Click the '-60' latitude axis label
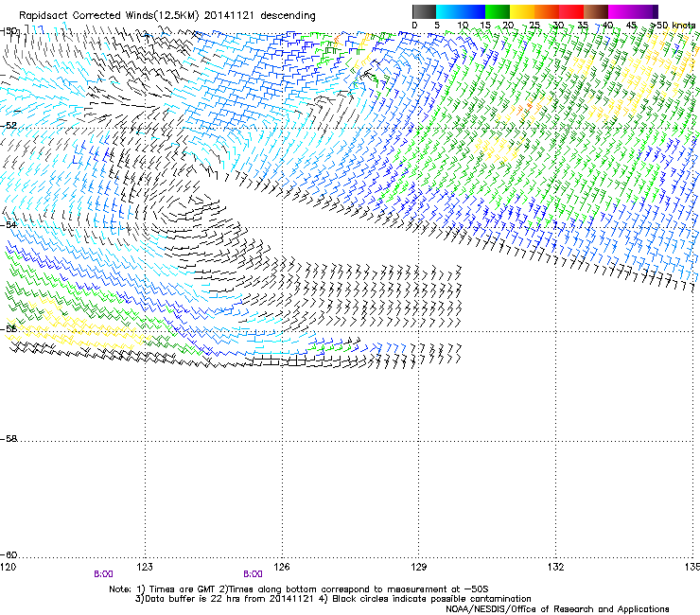 9,554
